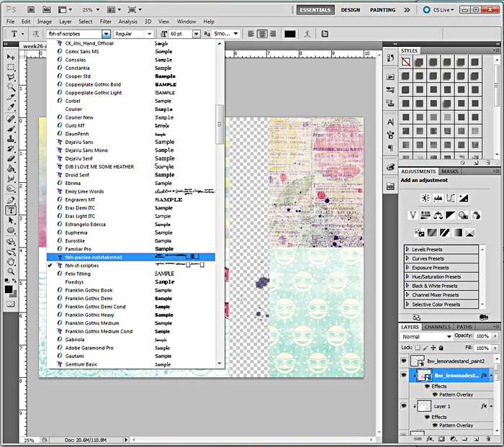Hide the lbw_lemonadestand_paint2 layer
504x447 pixels.
click(405, 361)
